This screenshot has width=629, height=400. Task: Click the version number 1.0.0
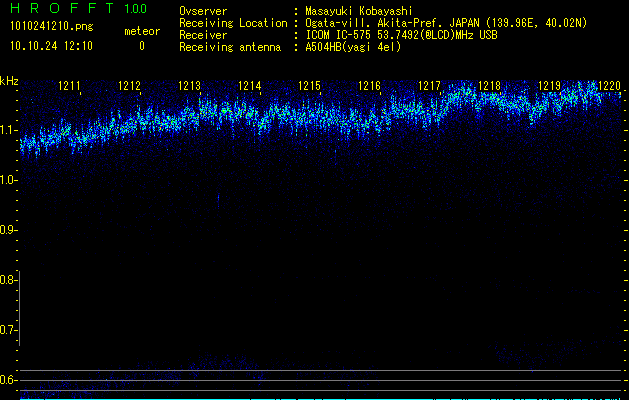click(135, 8)
